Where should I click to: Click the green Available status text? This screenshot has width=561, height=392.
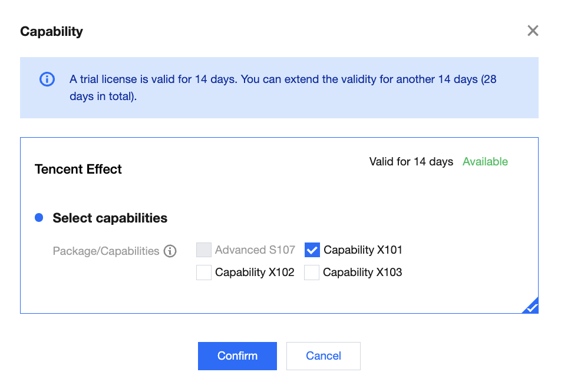485,162
